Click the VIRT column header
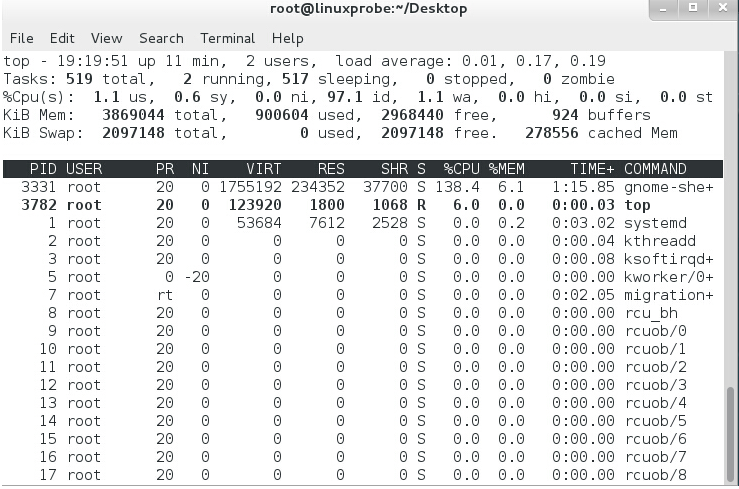The height and width of the screenshot is (489, 739). pyautogui.click(x=263, y=169)
